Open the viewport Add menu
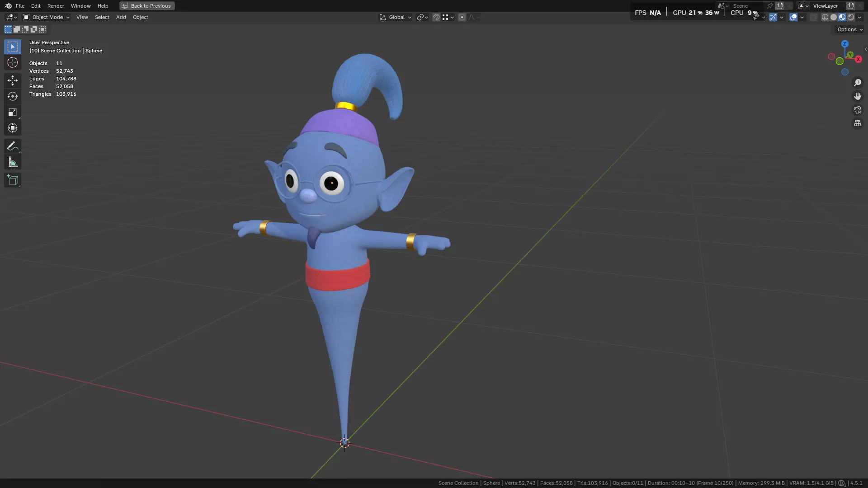The image size is (868, 488). tap(121, 17)
